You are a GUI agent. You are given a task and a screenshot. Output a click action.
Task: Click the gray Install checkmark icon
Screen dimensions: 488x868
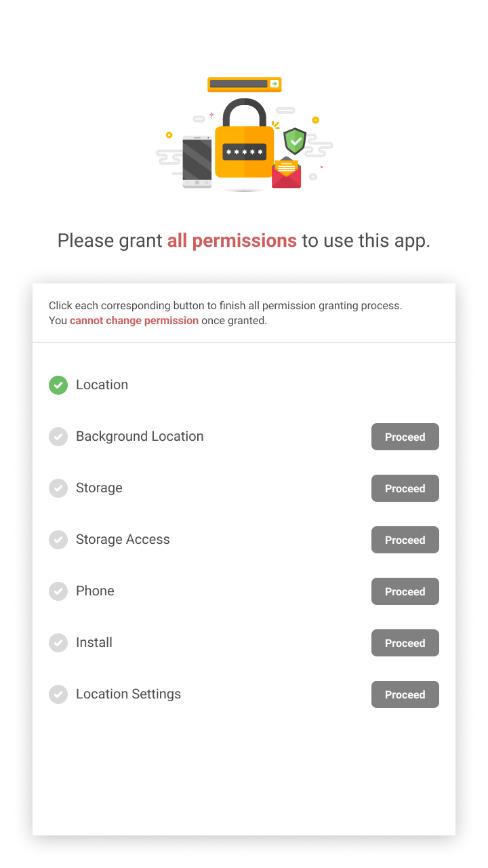[58, 643]
